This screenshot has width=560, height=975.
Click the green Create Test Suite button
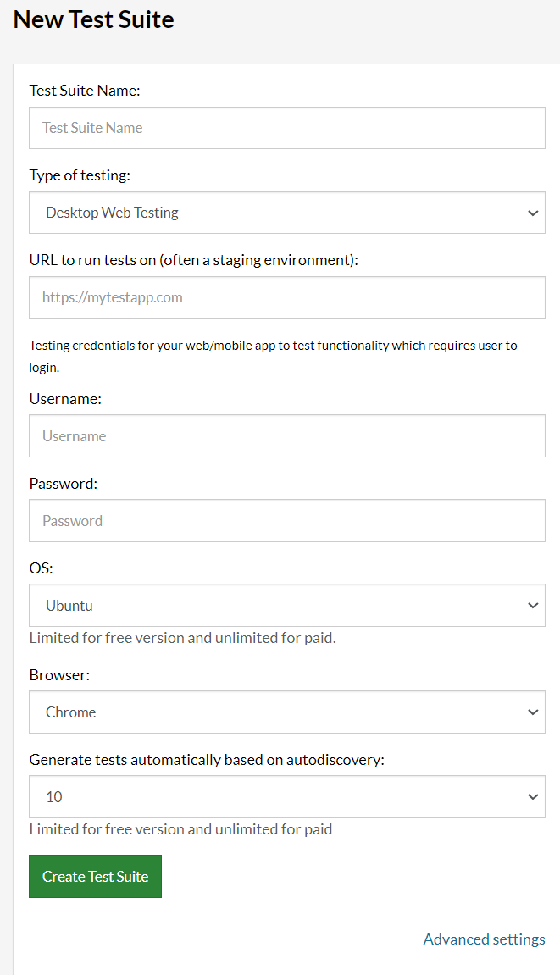coord(95,876)
